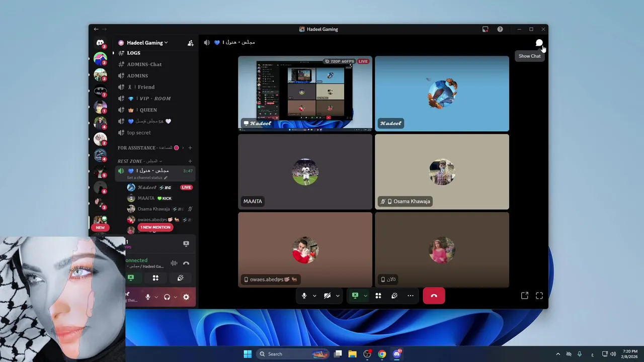Open soundboard from sidebar voice panel

click(180, 278)
